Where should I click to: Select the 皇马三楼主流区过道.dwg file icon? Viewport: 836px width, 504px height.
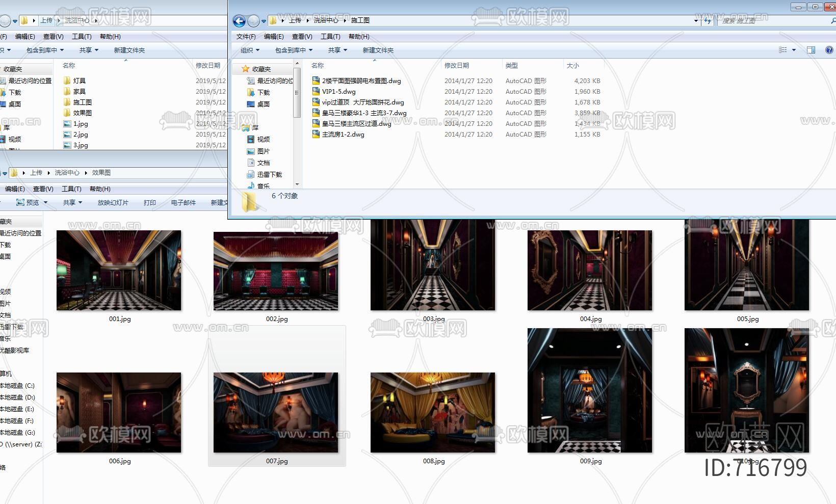[x=316, y=123]
